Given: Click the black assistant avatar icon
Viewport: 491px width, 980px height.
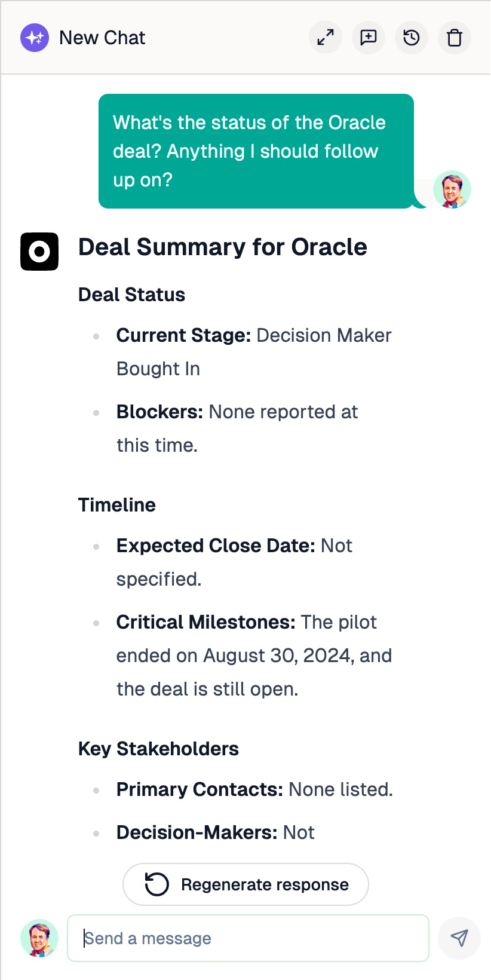Looking at the screenshot, I should point(39,252).
